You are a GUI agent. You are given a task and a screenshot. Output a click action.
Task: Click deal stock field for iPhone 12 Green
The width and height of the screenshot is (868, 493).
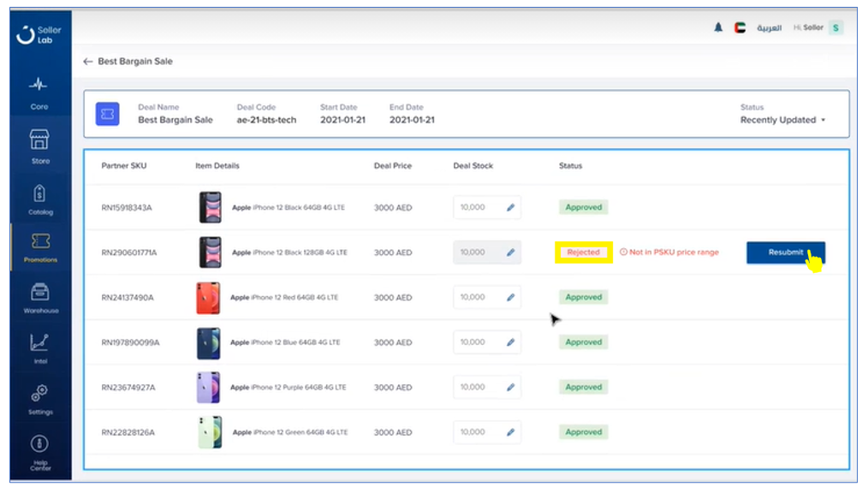tap(486, 431)
